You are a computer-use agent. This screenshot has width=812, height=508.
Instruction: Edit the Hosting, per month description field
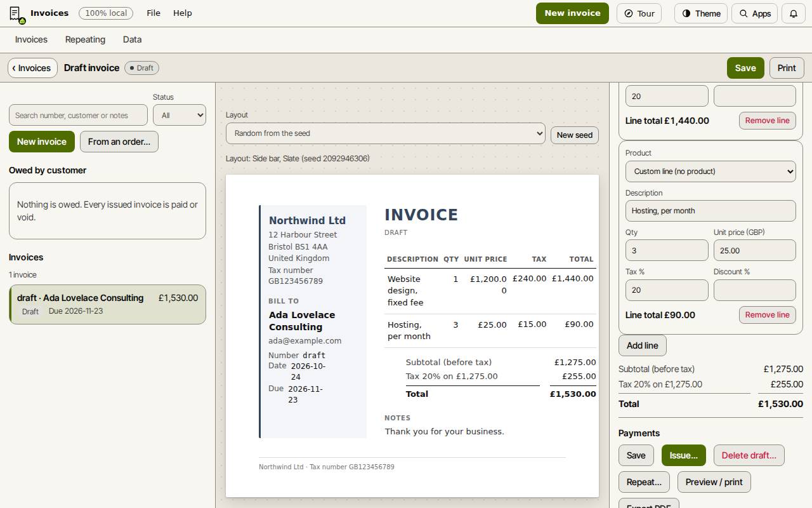(710, 211)
